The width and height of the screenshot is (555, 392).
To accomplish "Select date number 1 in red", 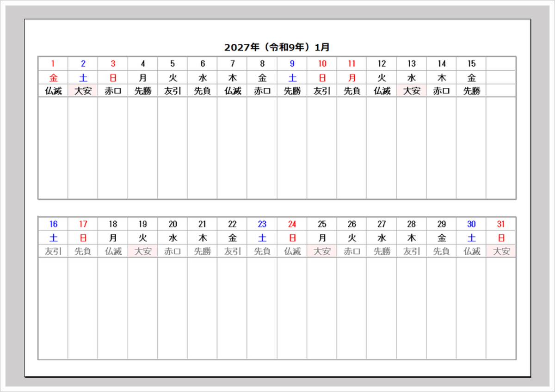I will (x=53, y=64).
